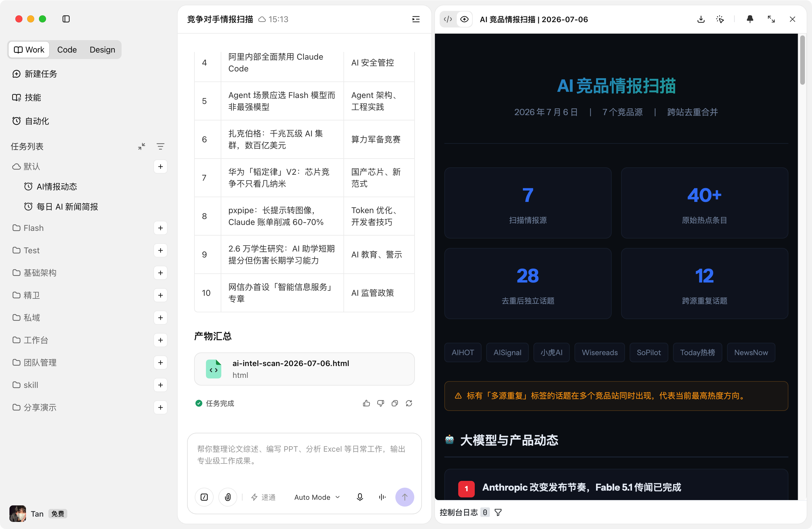This screenshot has height=529, width=812.
Task: Like the response with thumbs up
Action: (366, 404)
